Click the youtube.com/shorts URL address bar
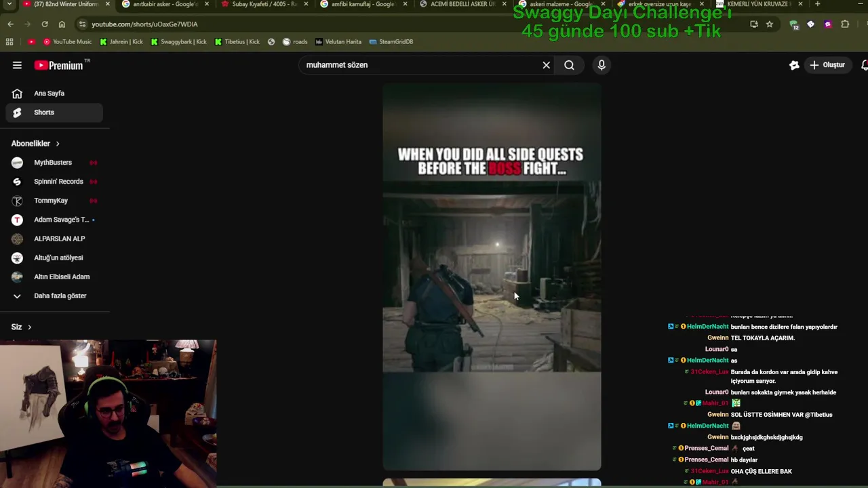 click(x=144, y=24)
